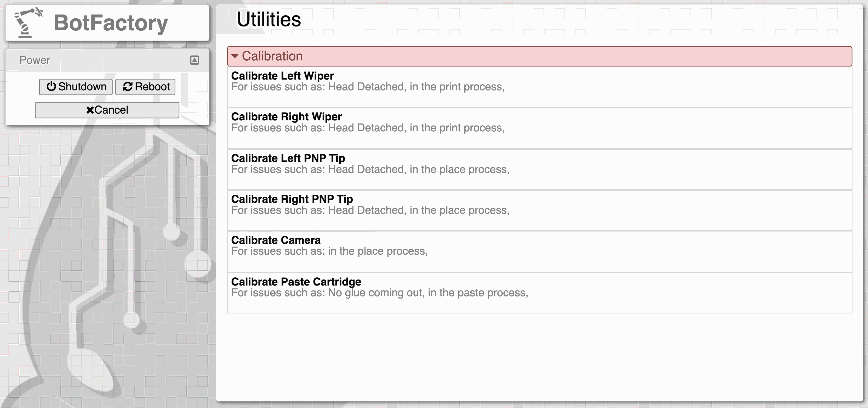Open Calibrate Right Wiper utility
This screenshot has width=868, height=408.
(x=286, y=117)
